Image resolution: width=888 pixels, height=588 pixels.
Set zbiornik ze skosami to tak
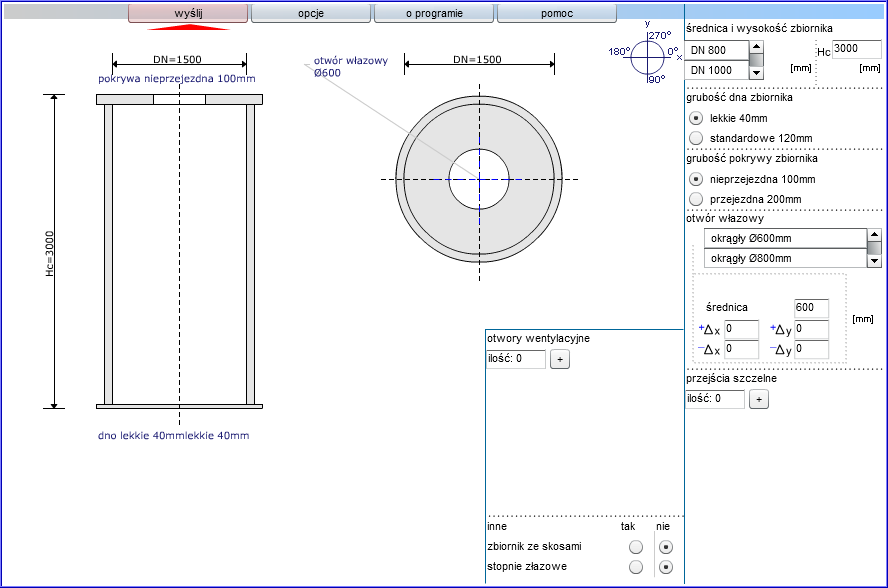[x=636, y=547]
